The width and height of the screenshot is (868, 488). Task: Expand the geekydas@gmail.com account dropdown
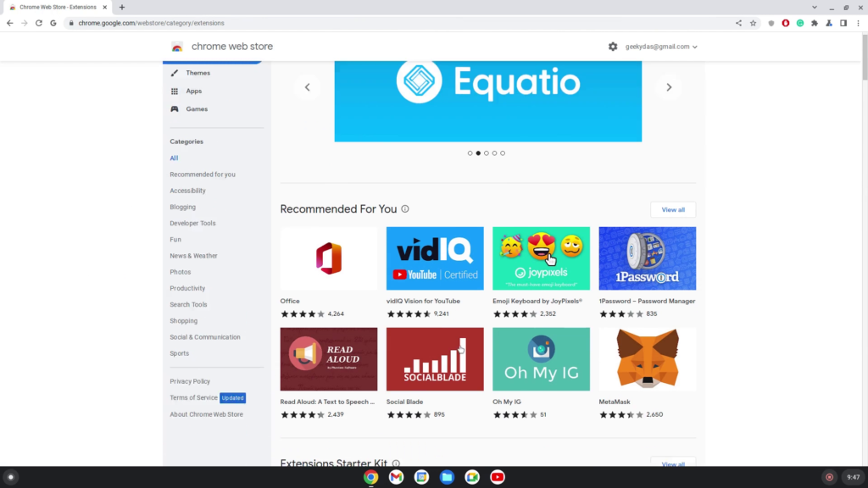[661, 47]
